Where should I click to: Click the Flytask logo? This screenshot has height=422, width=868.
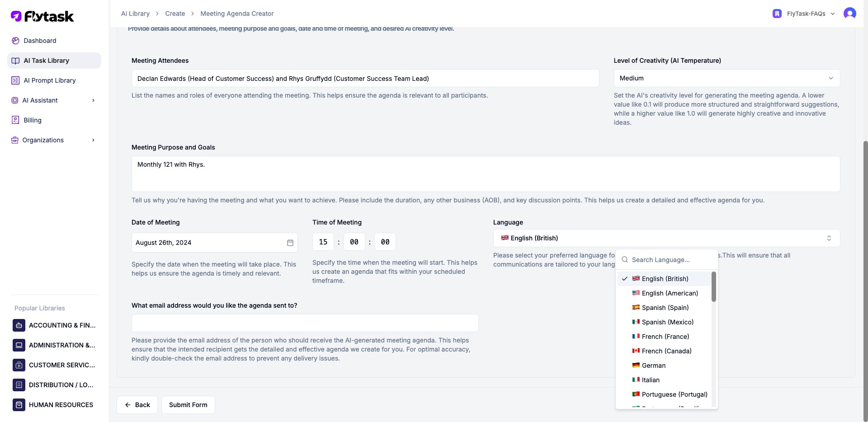(42, 16)
